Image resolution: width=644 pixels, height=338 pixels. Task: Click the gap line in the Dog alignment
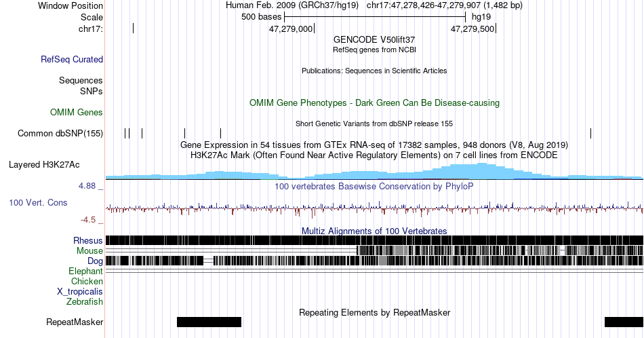[x=209, y=261]
